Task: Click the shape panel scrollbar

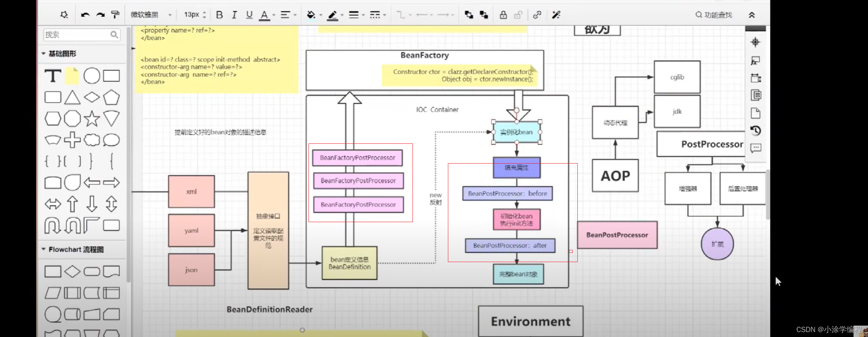Action: [128, 154]
